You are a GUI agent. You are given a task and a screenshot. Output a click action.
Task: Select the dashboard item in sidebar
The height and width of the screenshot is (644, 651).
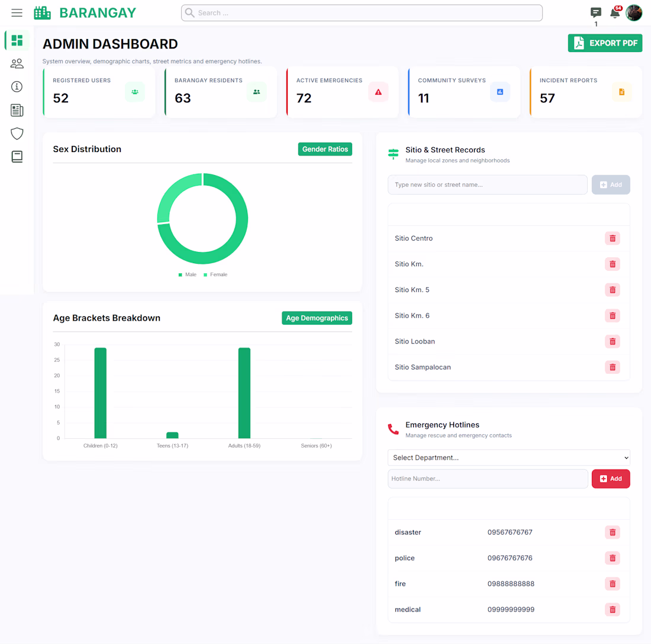tap(17, 40)
